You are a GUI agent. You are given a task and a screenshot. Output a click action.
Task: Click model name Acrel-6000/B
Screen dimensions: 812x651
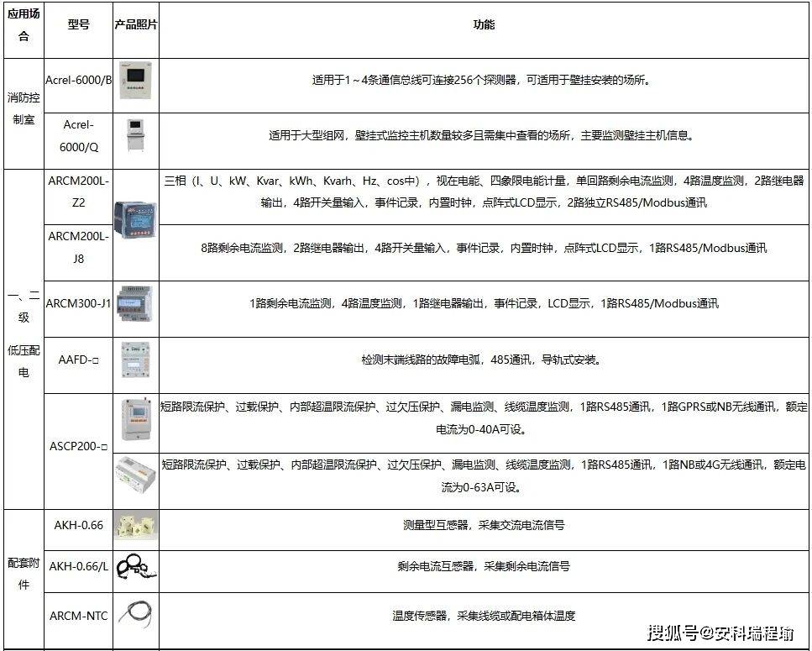pyautogui.click(x=79, y=80)
